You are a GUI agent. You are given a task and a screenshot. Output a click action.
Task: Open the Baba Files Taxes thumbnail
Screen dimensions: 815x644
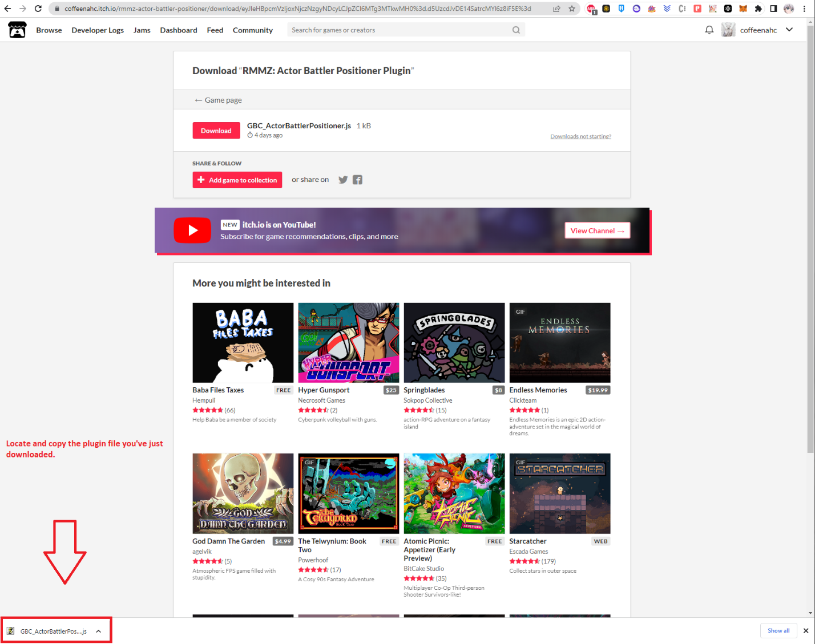243,342
